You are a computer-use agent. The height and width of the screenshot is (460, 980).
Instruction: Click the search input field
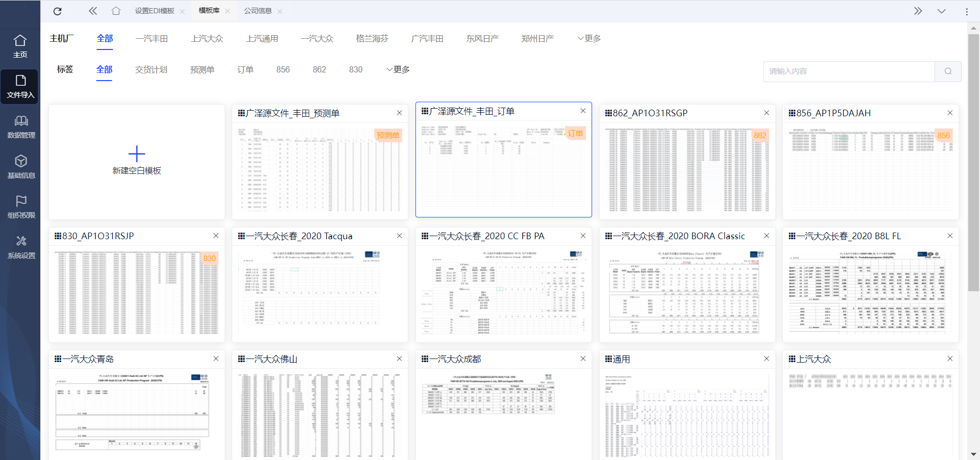[x=849, y=71]
